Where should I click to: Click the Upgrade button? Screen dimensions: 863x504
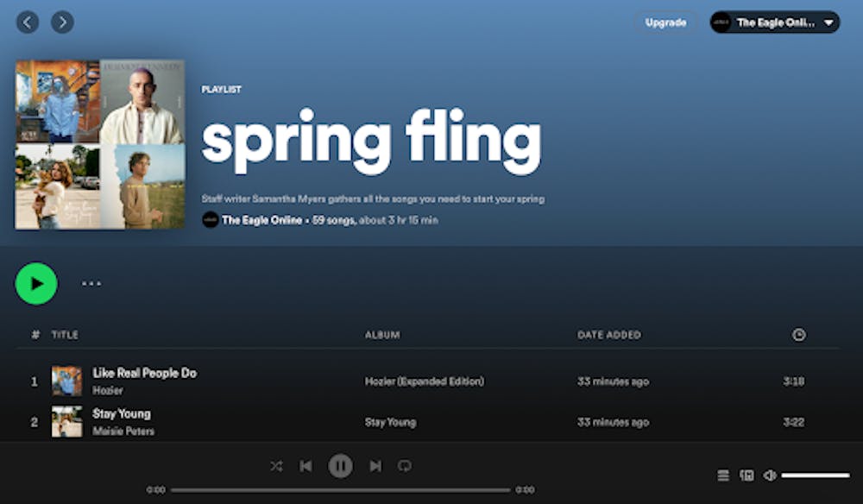pyautogui.click(x=666, y=22)
